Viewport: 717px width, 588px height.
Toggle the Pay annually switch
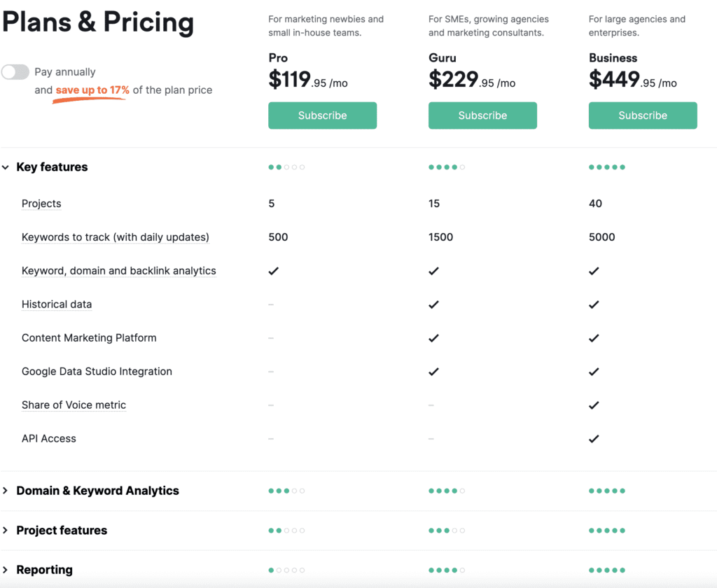click(15, 72)
